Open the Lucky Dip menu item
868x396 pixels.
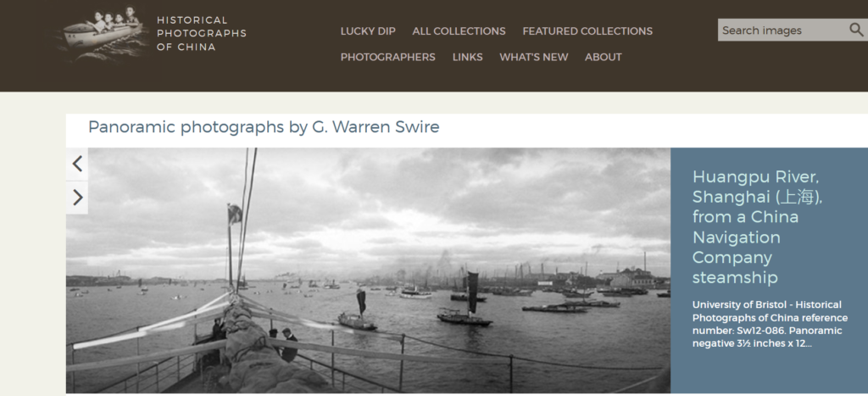point(368,31)
